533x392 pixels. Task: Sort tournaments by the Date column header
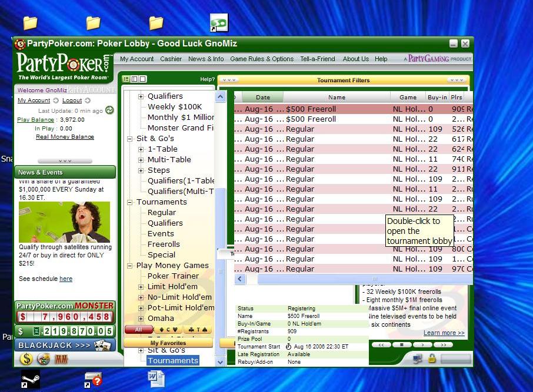tap(262, 98)
